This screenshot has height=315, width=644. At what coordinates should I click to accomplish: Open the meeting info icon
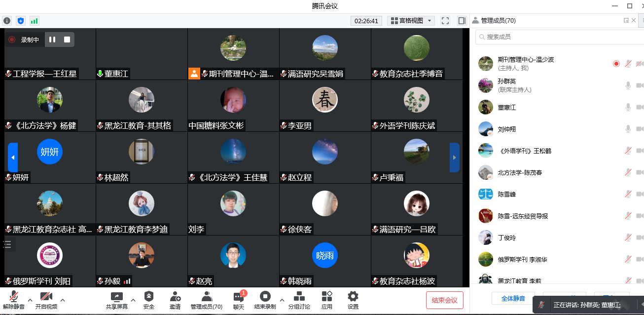click(7, 21)
